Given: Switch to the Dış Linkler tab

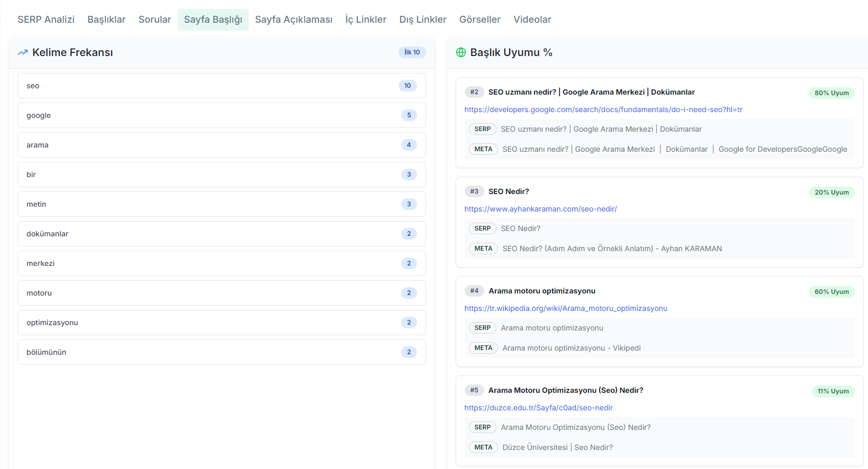Looking at the screenshot, I should point(423,20).
